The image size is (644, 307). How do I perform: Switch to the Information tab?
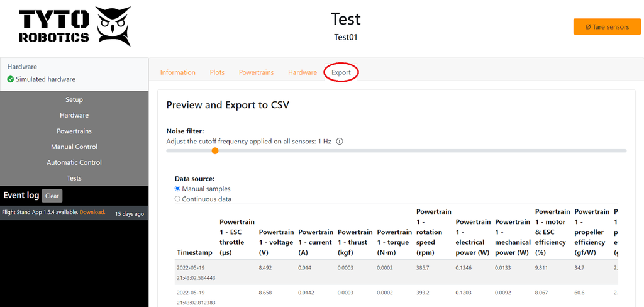tap(177, 72)
